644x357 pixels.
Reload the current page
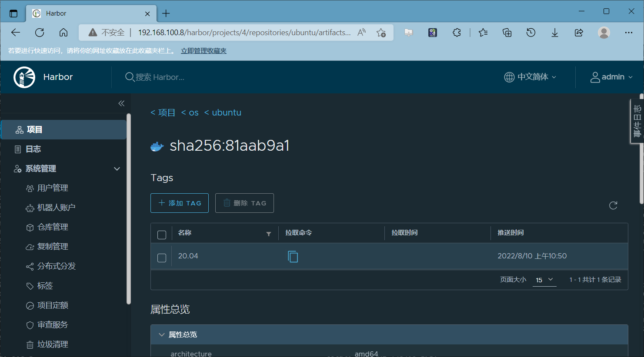pos(40,33)
